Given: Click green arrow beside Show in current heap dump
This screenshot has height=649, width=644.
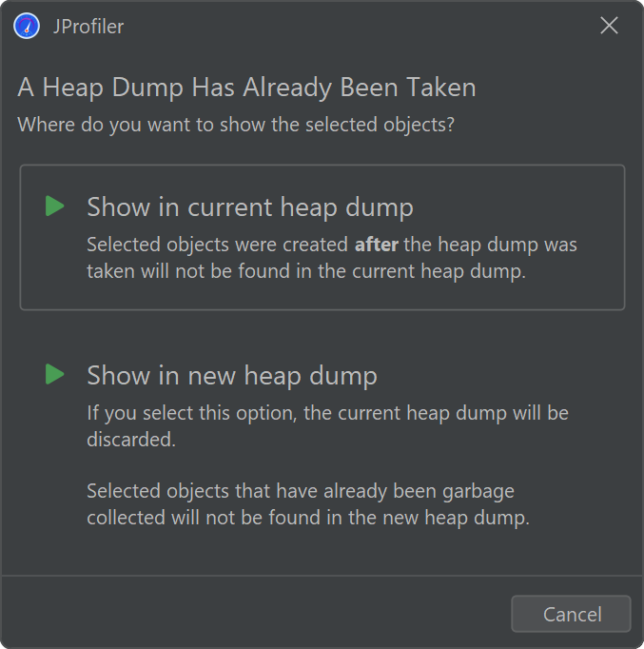Looking at the screenshot, I should coord(54,206).
